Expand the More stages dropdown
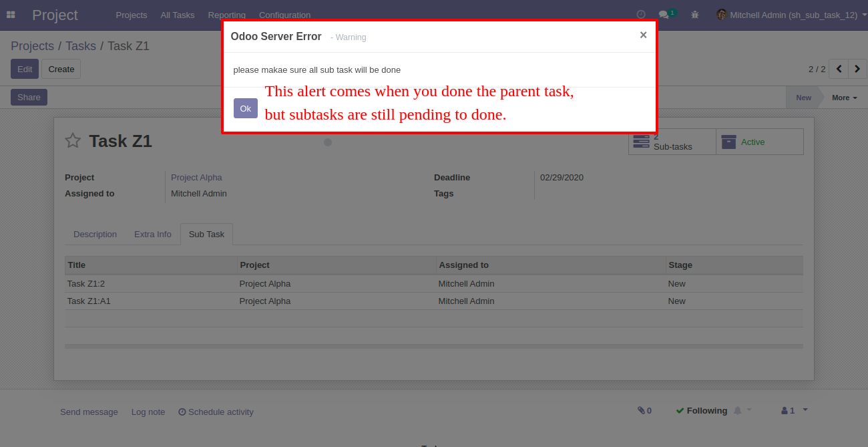The height and width of the screenshot is (447, 868). pyautogui.click(x=844, y=98)
